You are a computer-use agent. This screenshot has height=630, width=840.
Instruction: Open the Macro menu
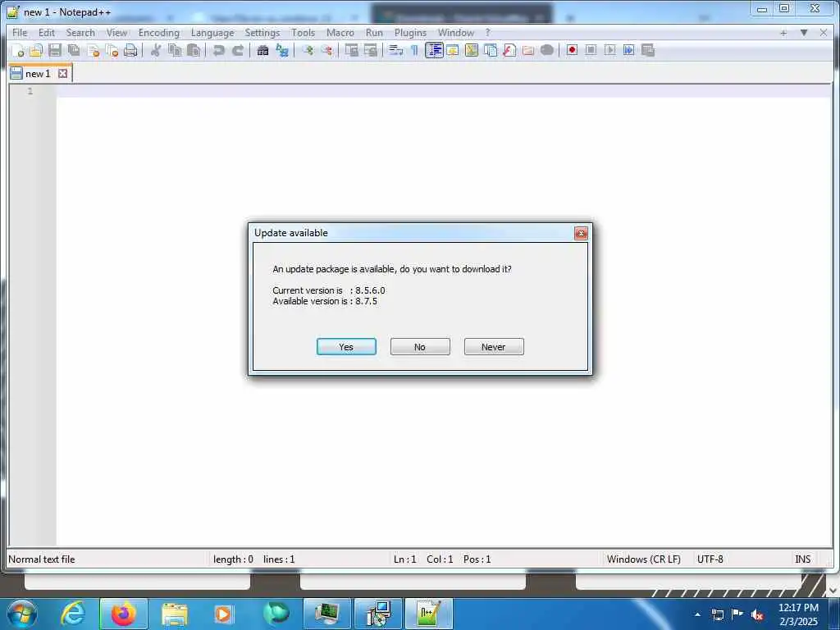pos(340,33)
